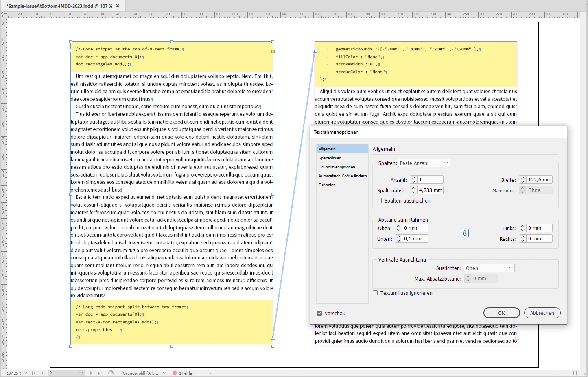The image size is (588, 377).
Task: Jump to the last page in status bar
Action: coord(100,373)
